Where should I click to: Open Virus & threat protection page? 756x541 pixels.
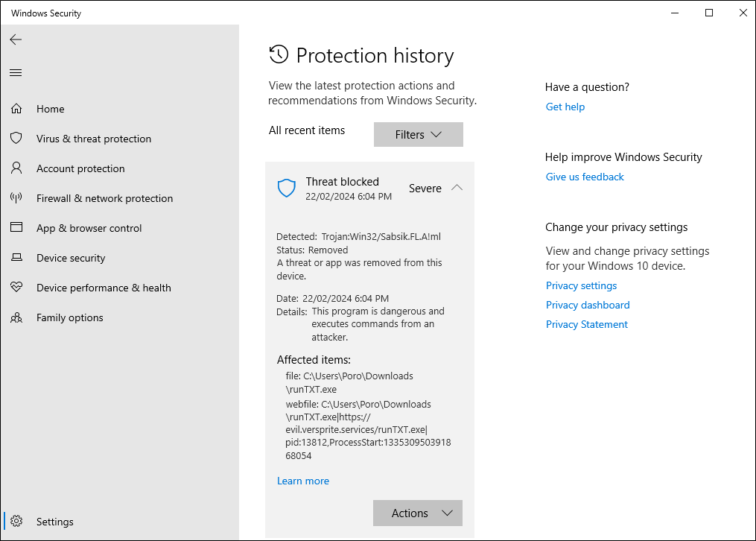click(x=94, y=139)
